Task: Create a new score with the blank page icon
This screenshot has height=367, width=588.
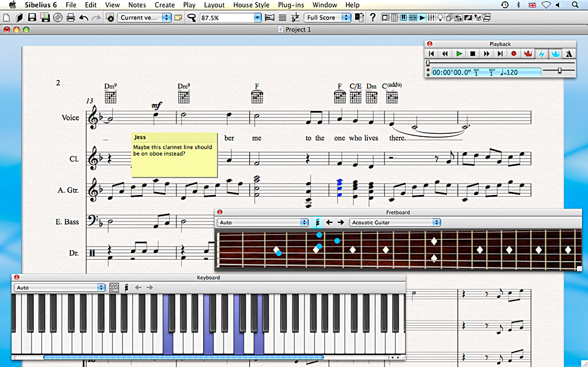Action: (x=7, y=18)
